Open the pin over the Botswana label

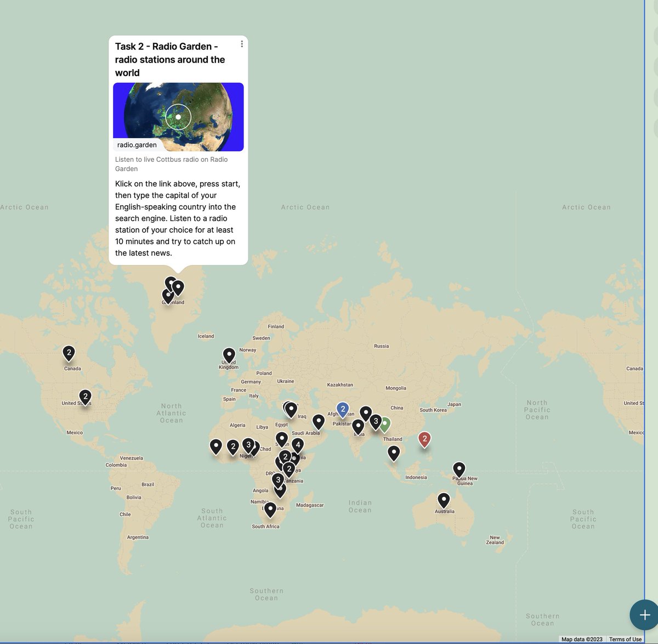tap(270, 510)
